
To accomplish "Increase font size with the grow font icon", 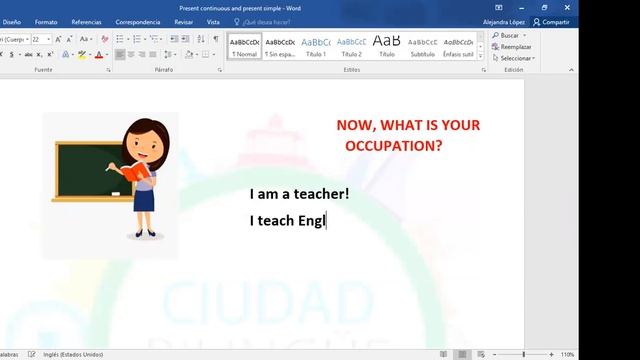I will (x=58, y=39).
